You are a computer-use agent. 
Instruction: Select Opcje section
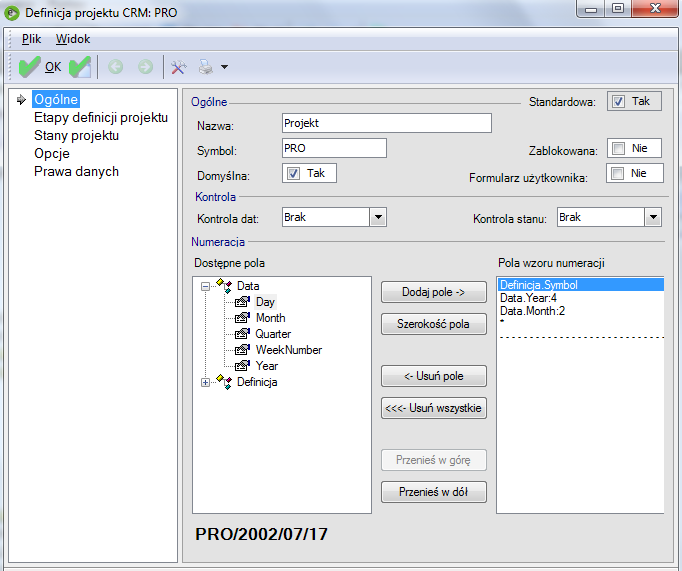52,154
